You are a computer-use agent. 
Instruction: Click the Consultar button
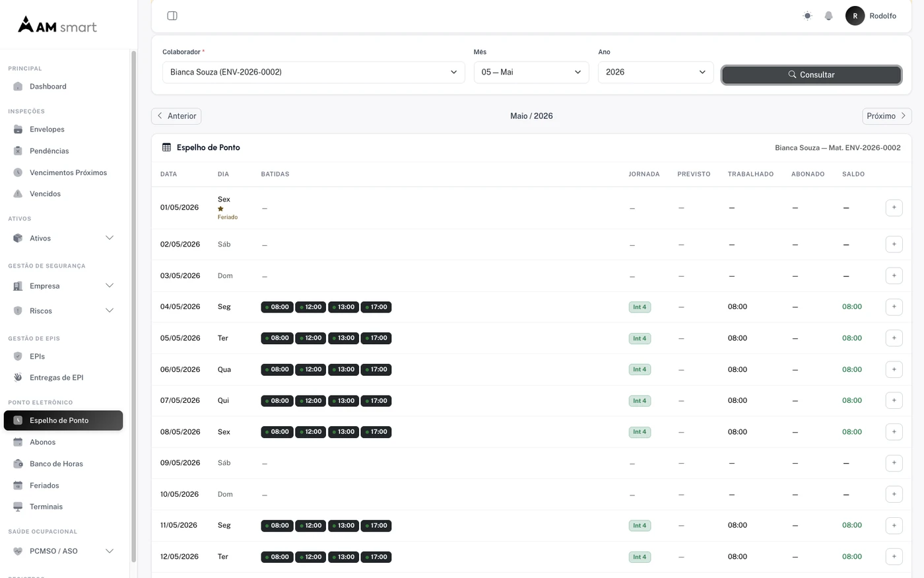tap(812, 75)
